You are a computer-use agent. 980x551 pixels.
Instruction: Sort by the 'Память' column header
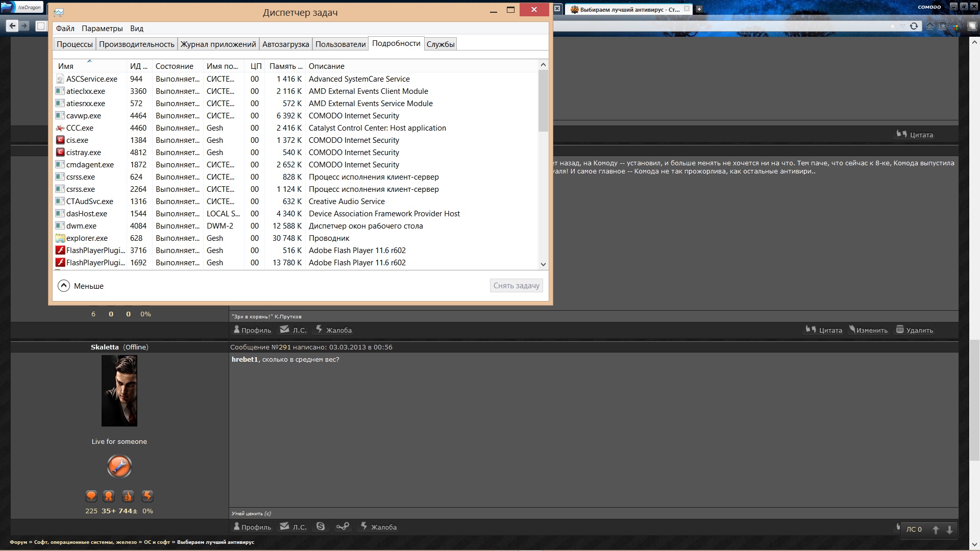(285, 66)
